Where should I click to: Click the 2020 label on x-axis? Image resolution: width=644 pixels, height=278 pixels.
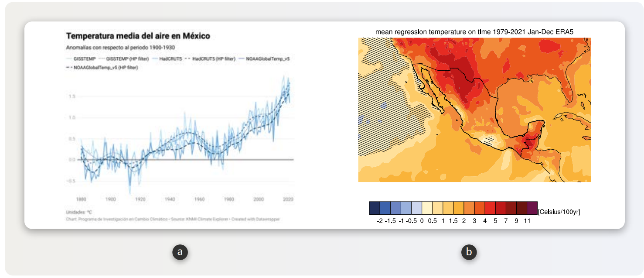(288, 199)
